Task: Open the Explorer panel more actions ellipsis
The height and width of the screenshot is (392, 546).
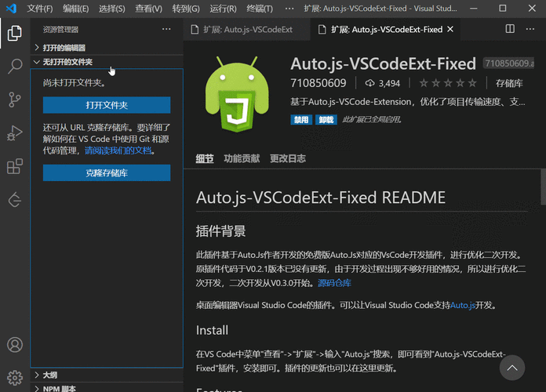Action: pos(166,29)
